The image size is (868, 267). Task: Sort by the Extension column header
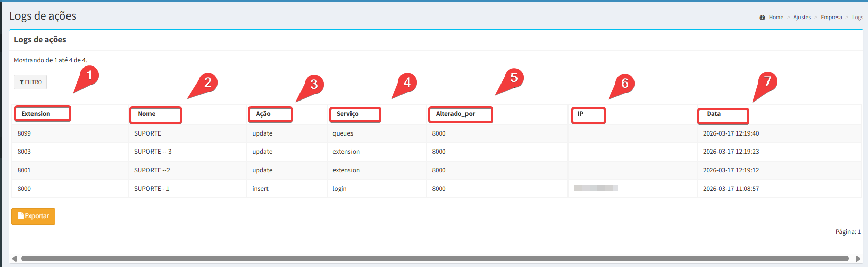click(x=36, y=114)
